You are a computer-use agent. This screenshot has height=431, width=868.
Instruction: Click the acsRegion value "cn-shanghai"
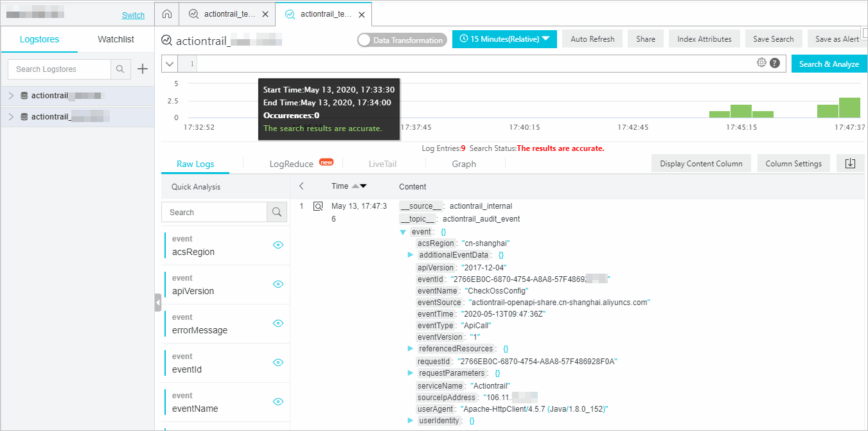pos(486,243)
